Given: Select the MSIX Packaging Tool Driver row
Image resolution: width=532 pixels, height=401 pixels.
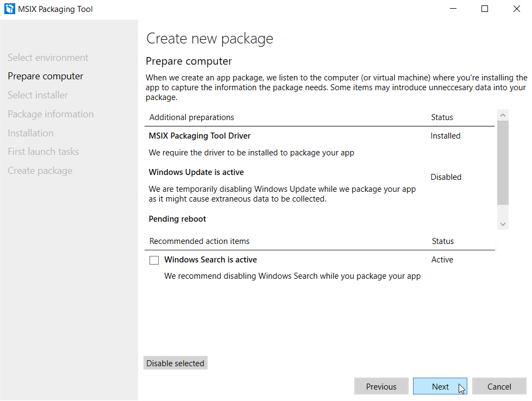Looking at the screenshot, I should coord(319,144).
